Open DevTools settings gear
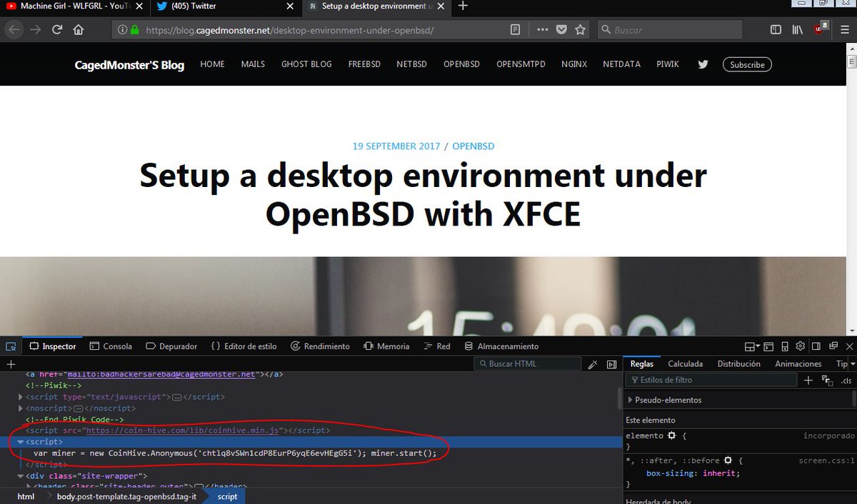Viewport: 857px width, 504px height. click(801, 346)
